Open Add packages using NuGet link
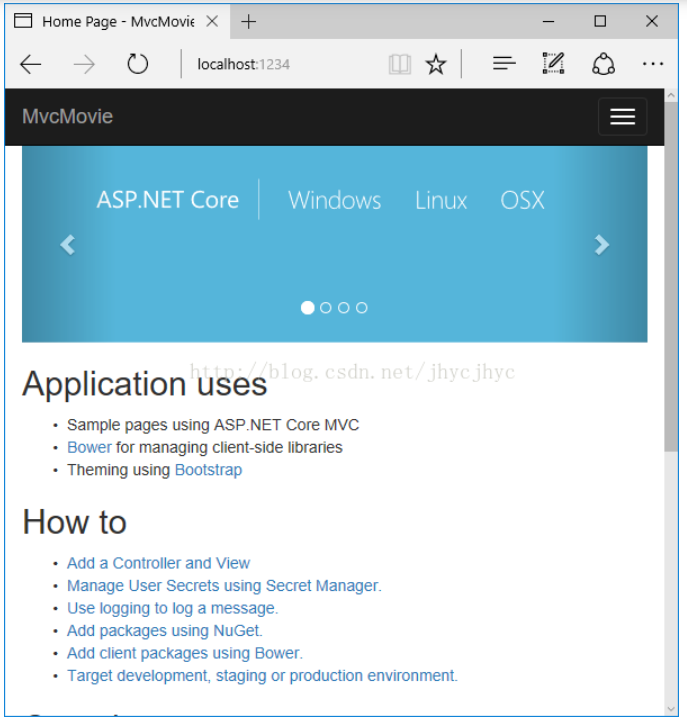 point(165,631)
